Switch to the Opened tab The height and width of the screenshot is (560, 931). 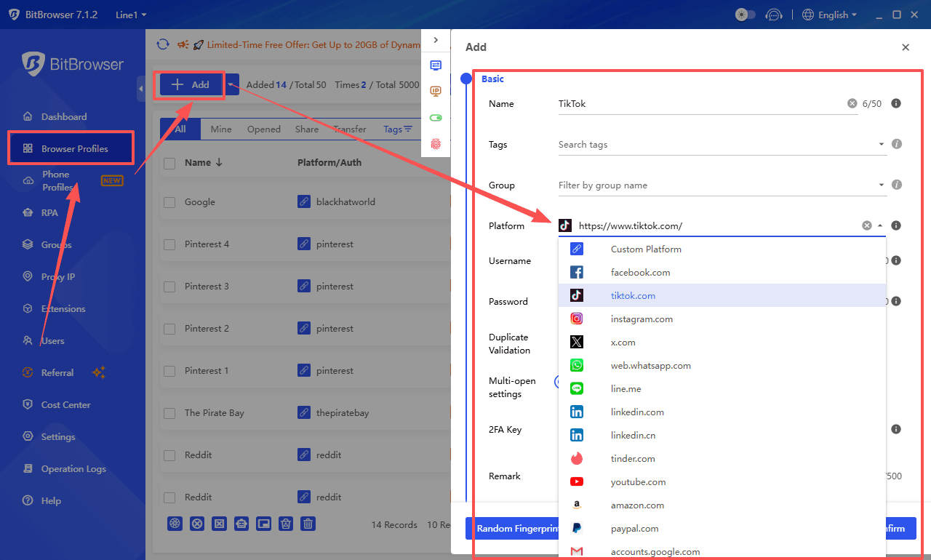tap(263, 129)
